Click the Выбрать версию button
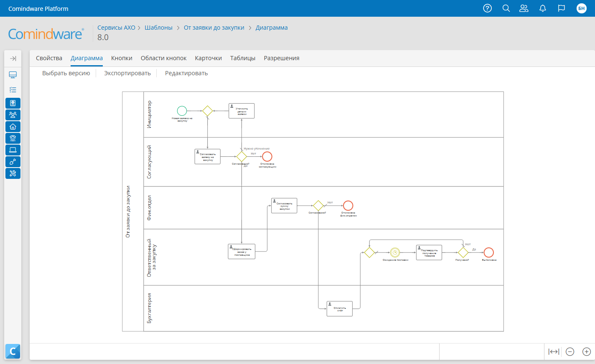This screenshot has height=364, width=595. coord(66,73)
